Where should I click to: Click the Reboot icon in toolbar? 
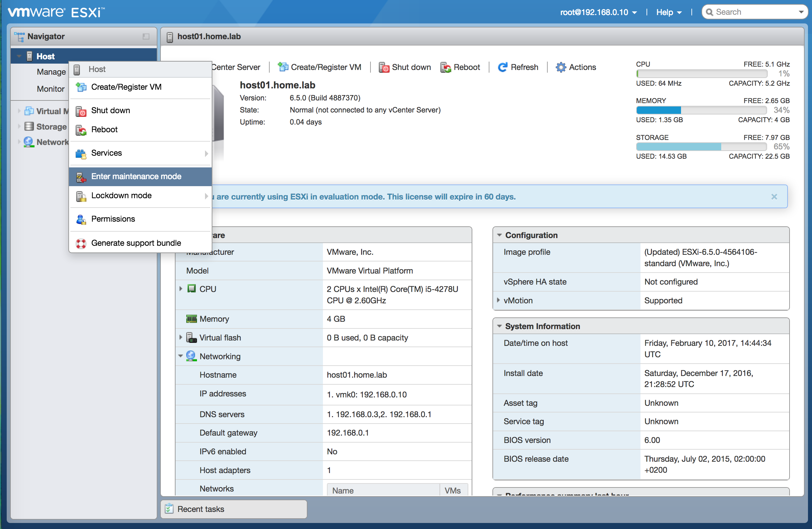coord(445,67)
